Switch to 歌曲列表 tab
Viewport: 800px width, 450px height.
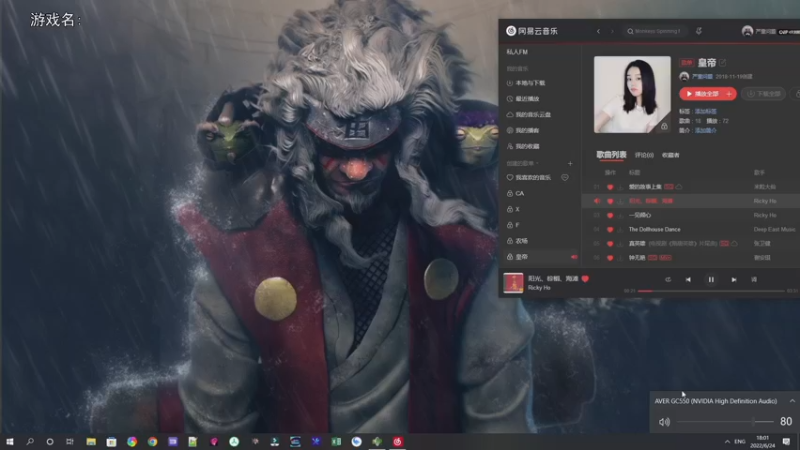611,155
